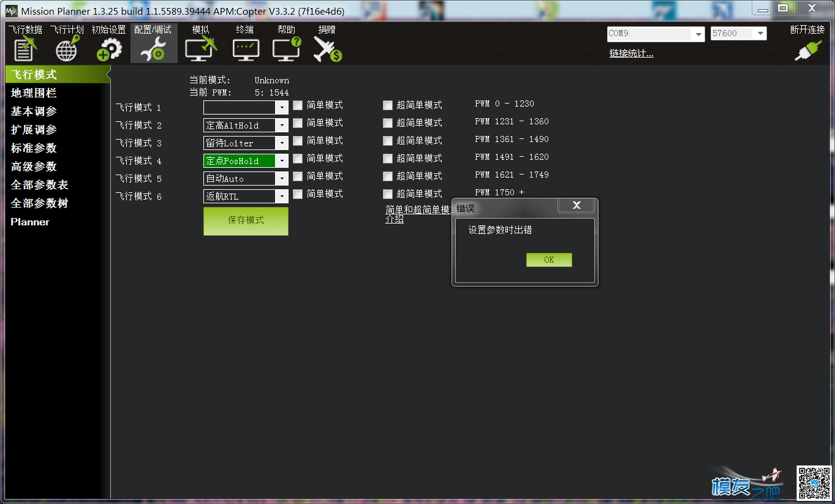This screenshot has width=835, height=504.
Task: Click the PWM 1621 - 1749 range text
Action: [x=512, y=175]
